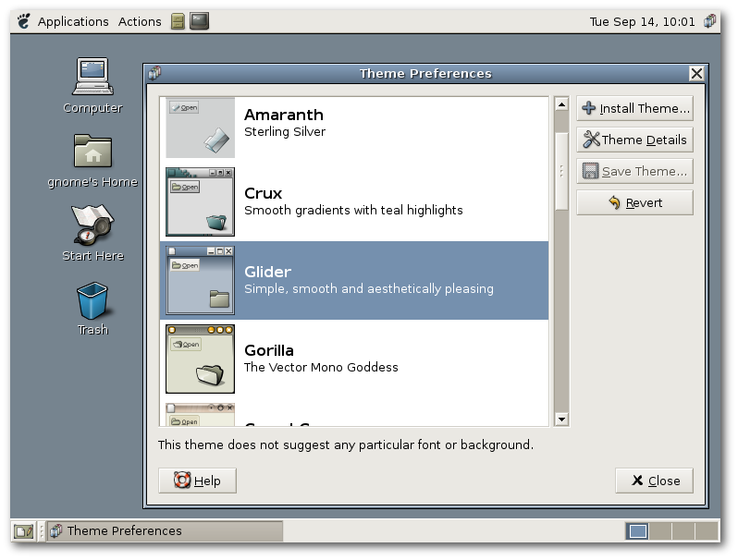Screen dimensions: 738x560
Task: Switch to the first workspace
Action: [x=637, y=531]
